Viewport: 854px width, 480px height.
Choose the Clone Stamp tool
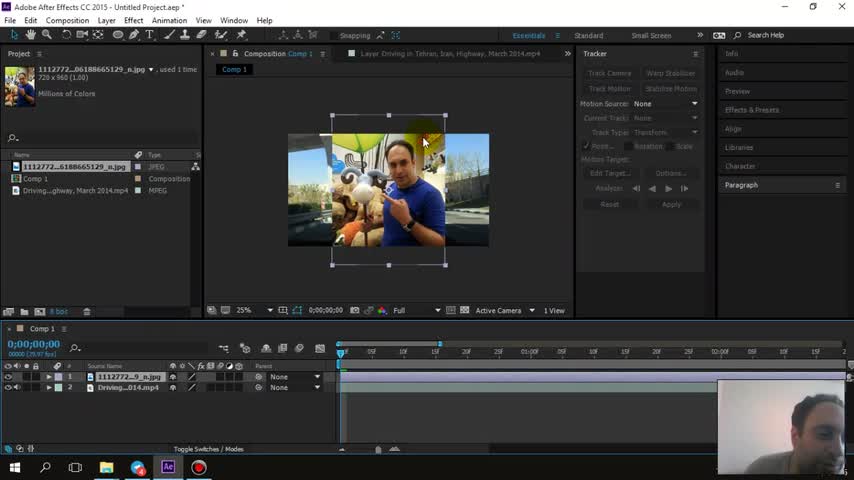pyautogui.click(x=185, y=35)
